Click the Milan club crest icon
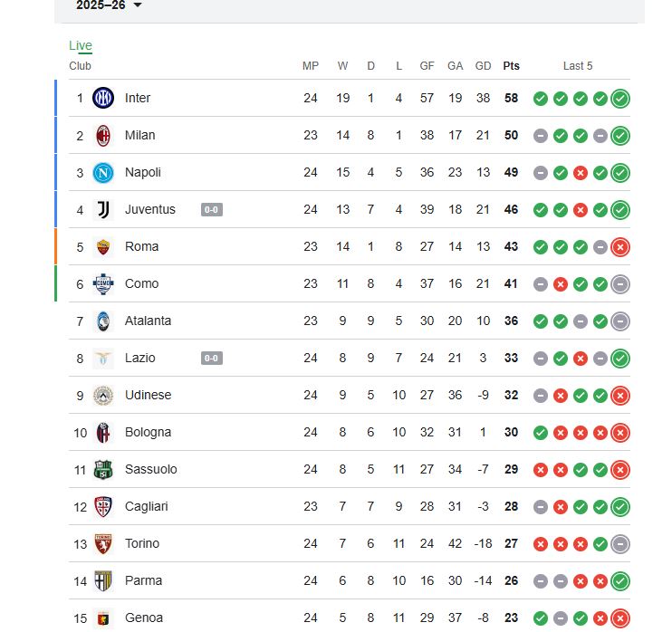 coord(103,135)
